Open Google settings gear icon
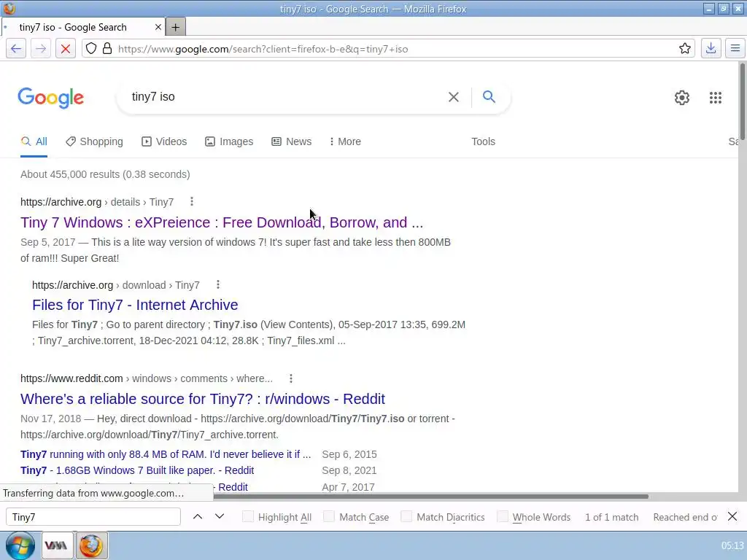Screen dimensions: 747x560 pos(682,98)
